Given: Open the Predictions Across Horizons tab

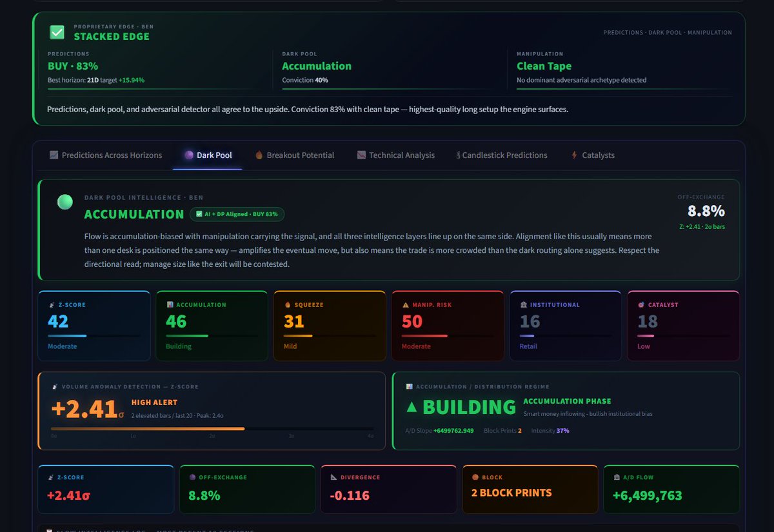Looking at the screenshot, I should tap(106, 155).
